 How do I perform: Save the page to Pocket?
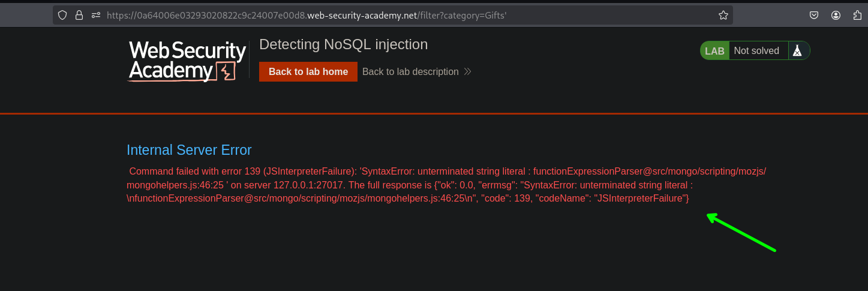pos(814,16)
